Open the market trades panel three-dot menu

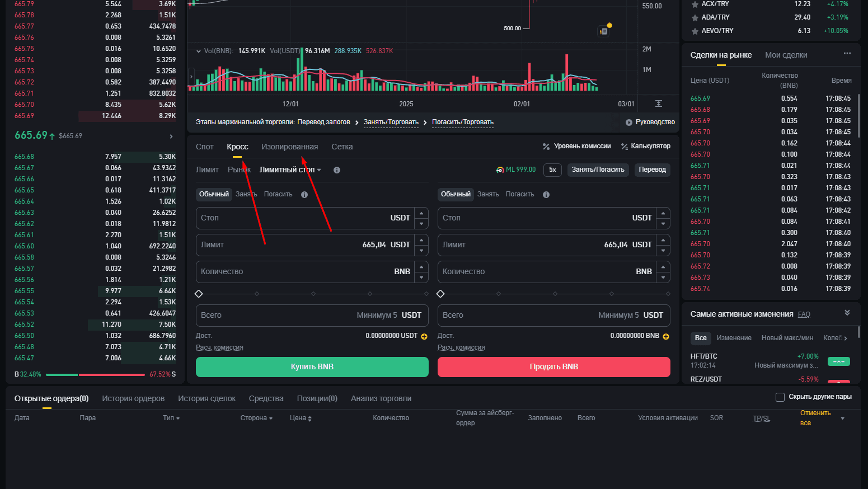tap(847, 54)
